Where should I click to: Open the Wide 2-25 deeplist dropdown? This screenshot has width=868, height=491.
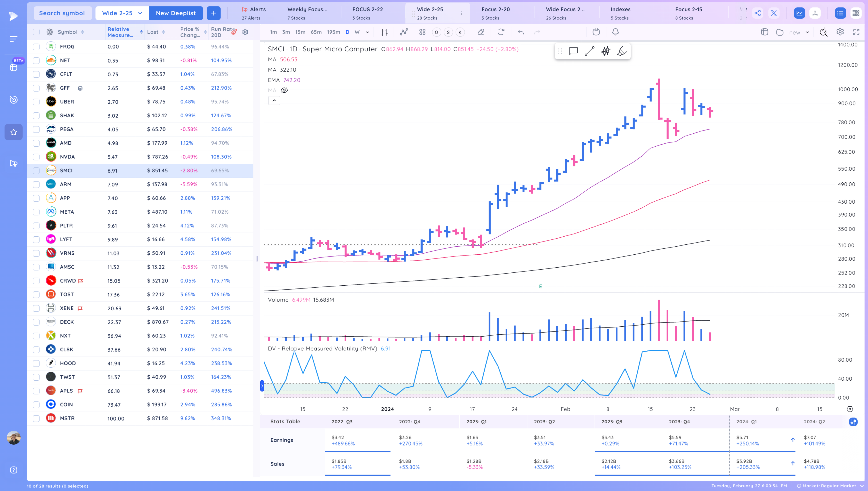click(122, 13)
